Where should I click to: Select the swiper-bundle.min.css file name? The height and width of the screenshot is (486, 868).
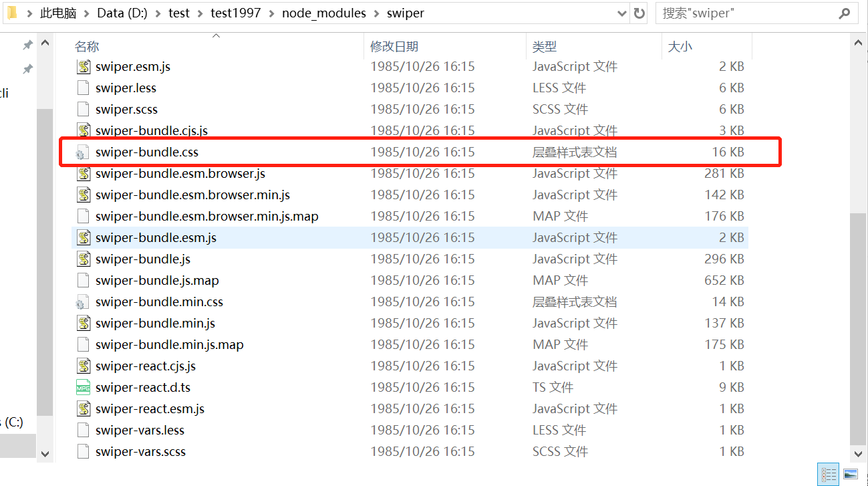tap(159, 302)
